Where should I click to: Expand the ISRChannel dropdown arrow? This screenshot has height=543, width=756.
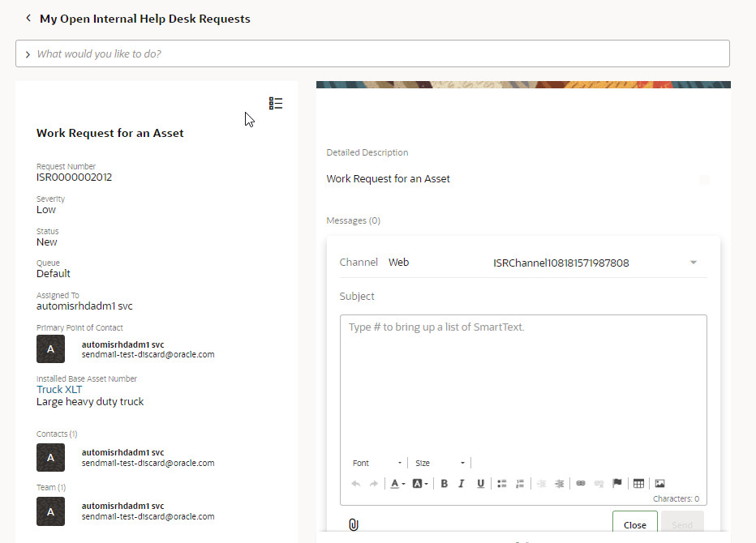click(694, 263)
